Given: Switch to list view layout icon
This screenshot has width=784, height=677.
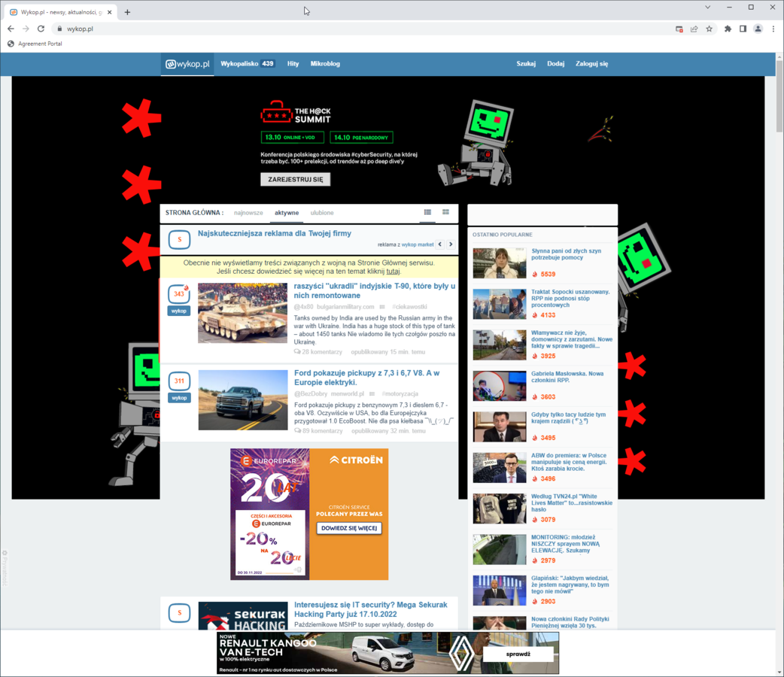Looking at the screenshot, I should [x=427, y=212].
